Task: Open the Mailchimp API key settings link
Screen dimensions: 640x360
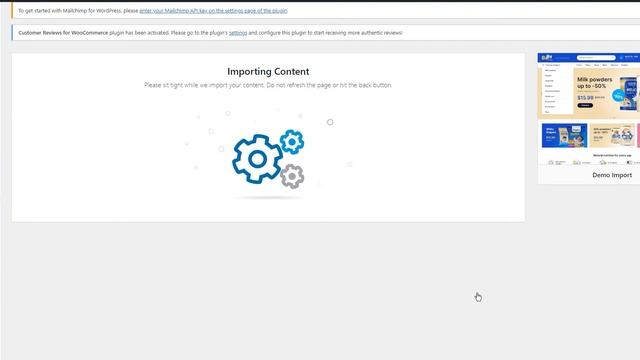Action: [x=213, y=11]
